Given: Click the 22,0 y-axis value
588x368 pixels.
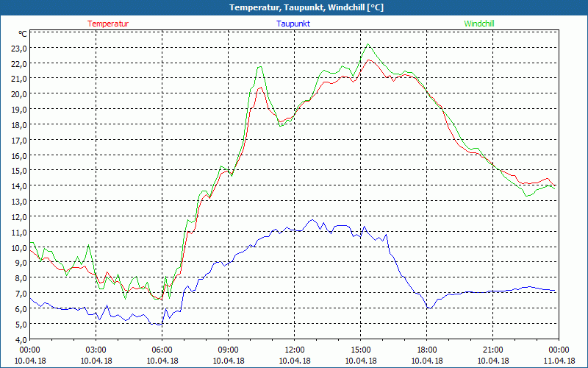Looking at the screenshot, I should coord(20,63).
